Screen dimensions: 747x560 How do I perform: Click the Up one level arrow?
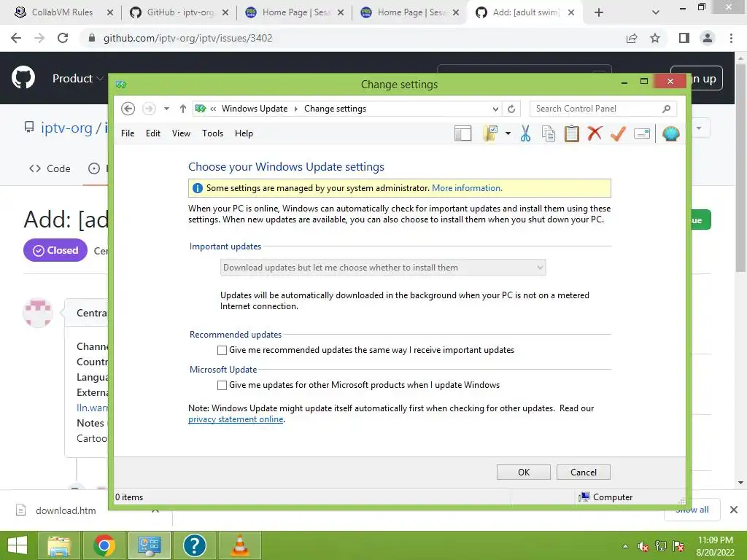(183, 109)
